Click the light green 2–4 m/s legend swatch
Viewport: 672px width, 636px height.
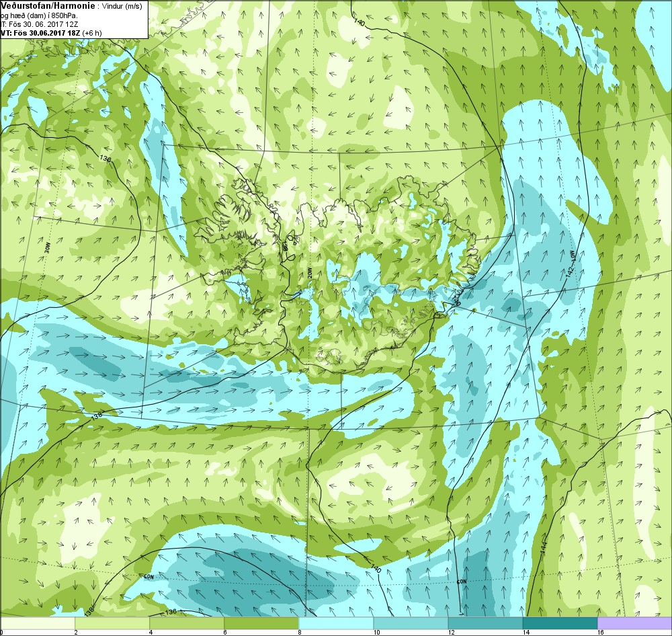pos(112,623)
